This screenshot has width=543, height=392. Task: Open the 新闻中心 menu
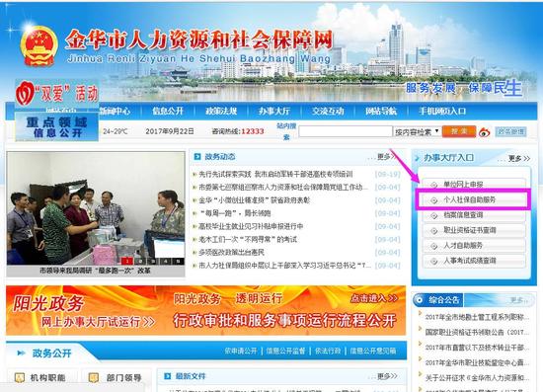115,112
